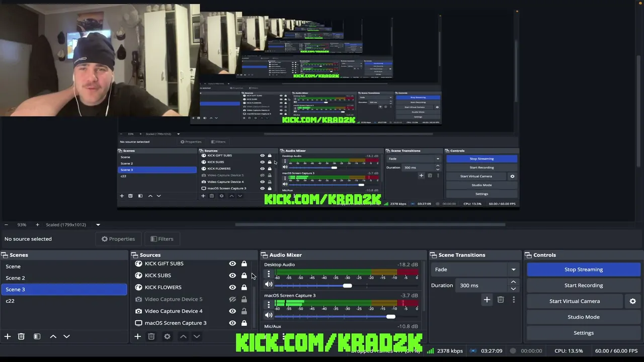Open the Fade transition dropdown
The height and width of the screenshot is (362, 644).
click(475, 269)
